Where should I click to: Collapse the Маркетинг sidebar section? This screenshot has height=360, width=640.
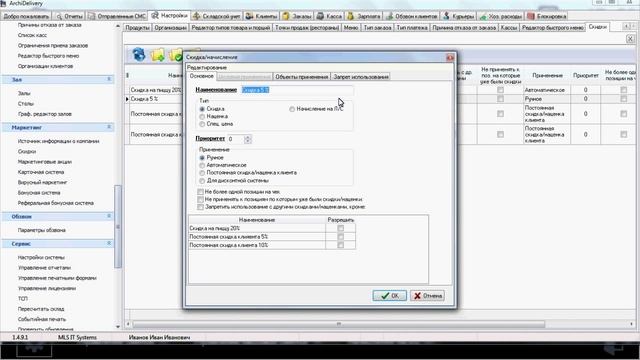[x=109, y=127]
